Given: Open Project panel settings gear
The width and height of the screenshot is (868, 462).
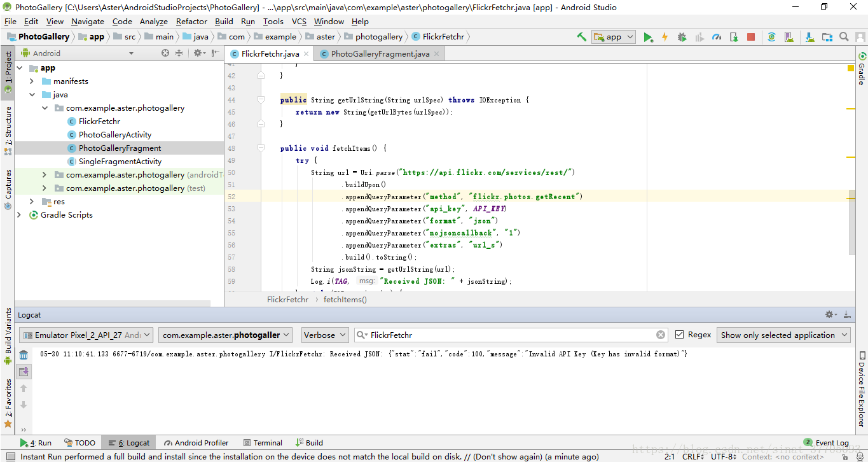Looking at the screenshot, I should [x=198, y=53].
